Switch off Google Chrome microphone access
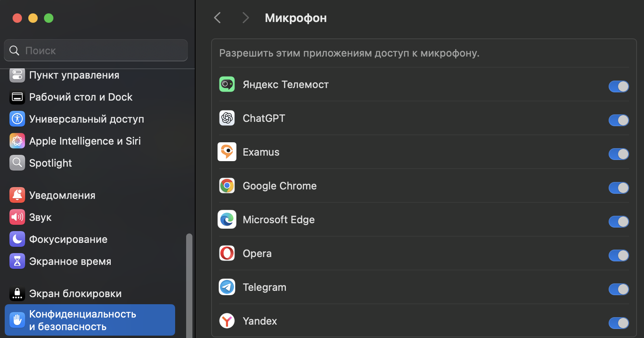The width and height of the screenshot is (644, 338). pyautogui.click(x=619, y=188)
